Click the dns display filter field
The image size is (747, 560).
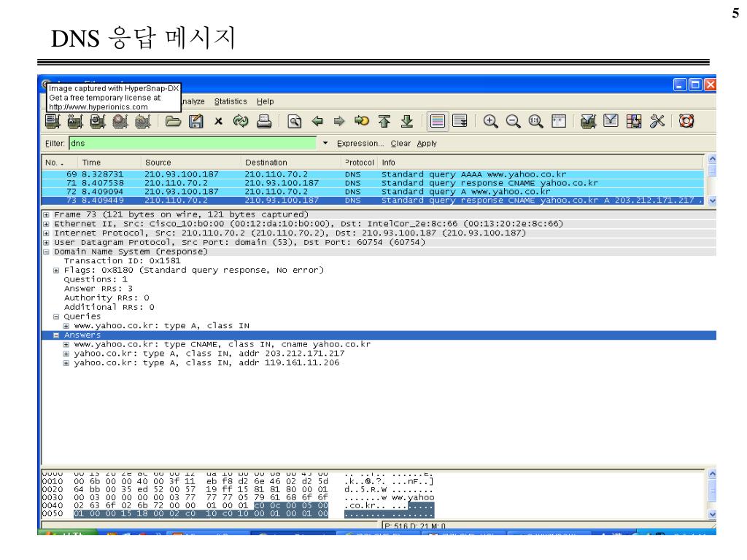193,144
